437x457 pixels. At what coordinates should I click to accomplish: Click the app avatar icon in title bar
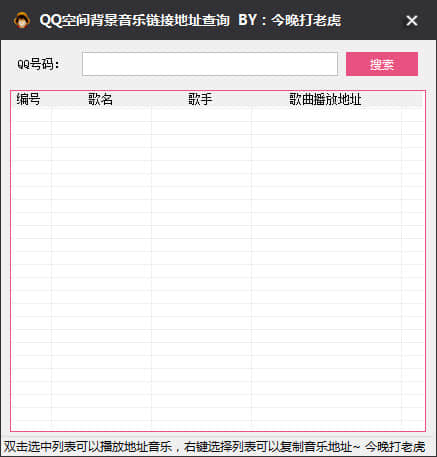tap(22, 20)
